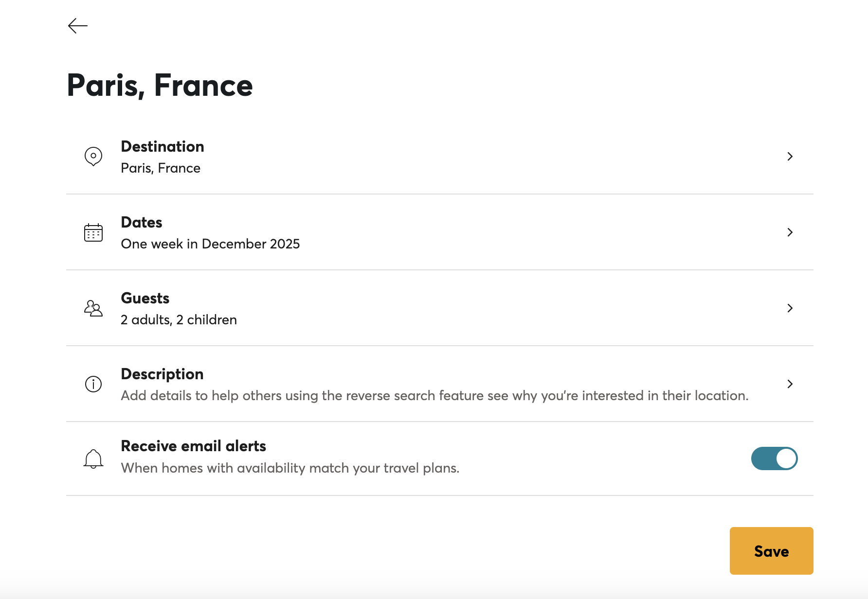Select the Dates setting label
The image size is (868, 599).
pyautogui.click(x=142, y=222)
